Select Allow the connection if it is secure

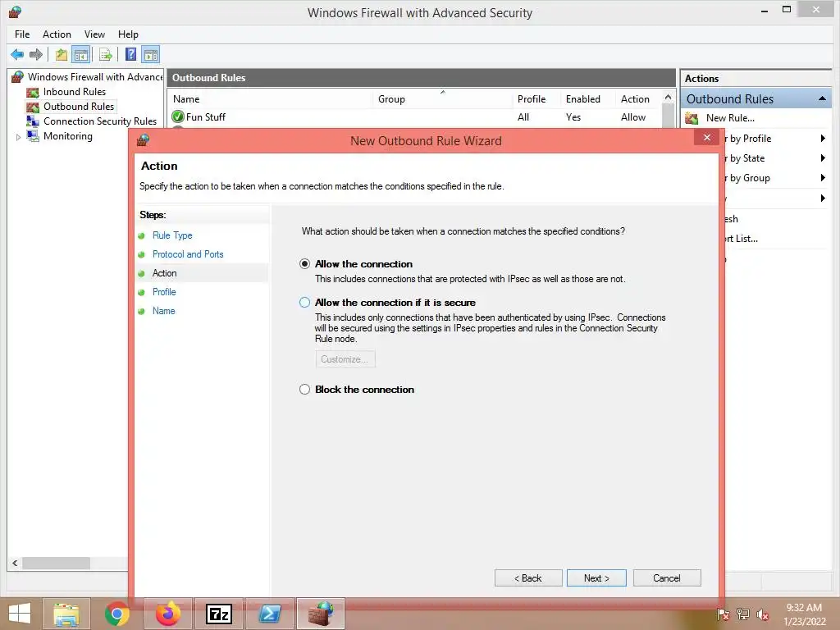pos(304,302)
